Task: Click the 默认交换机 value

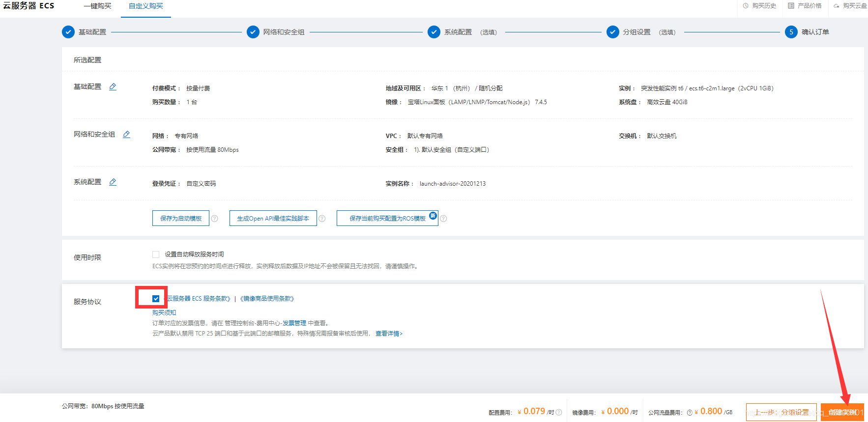Action: click(662, 136)
